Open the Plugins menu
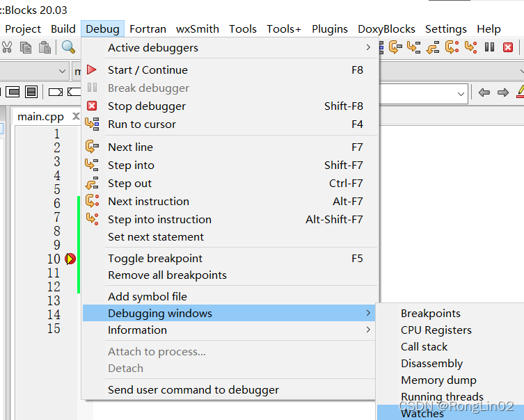Image resolution: width=524 pixels, height=420 pixels. coord(330,29)
